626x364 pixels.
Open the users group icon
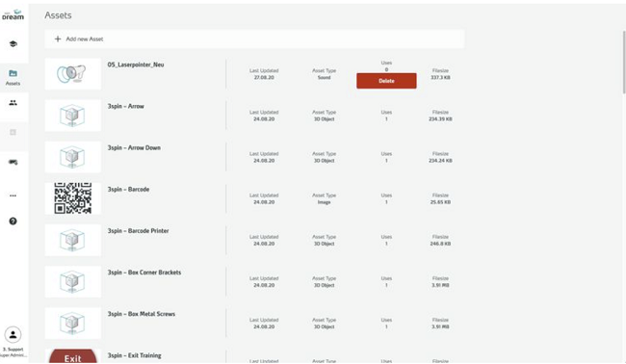13,103
